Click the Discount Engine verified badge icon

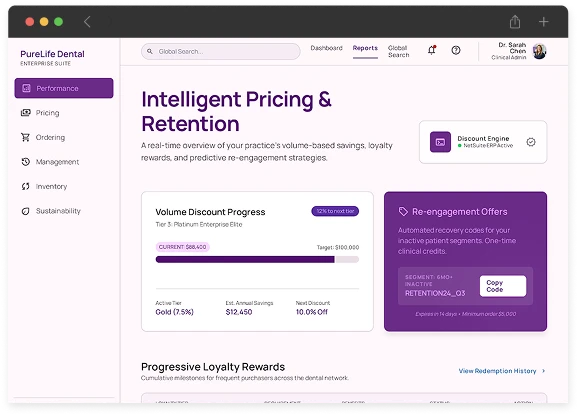[531, 142]
